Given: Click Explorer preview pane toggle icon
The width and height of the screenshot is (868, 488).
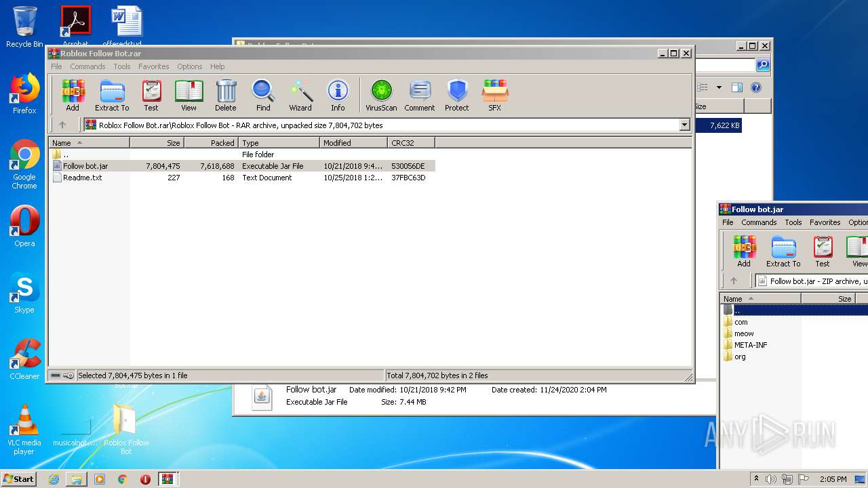Looking at the screenshot, I should click(737, 87).
